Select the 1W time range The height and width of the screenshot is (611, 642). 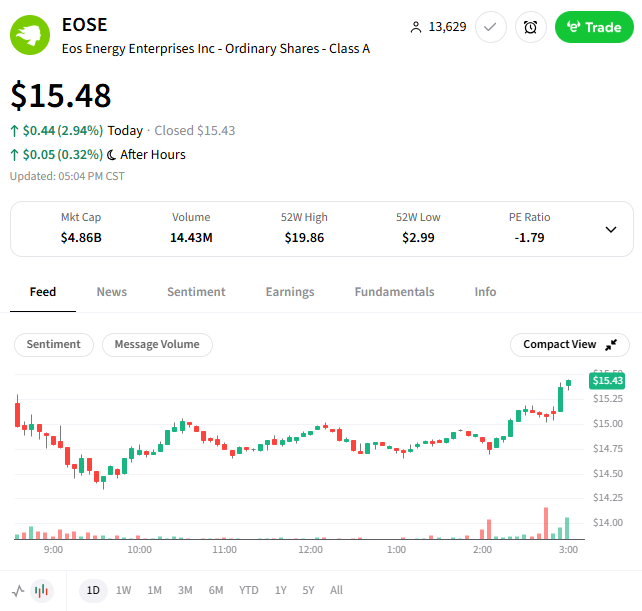[x=124, y=591]
